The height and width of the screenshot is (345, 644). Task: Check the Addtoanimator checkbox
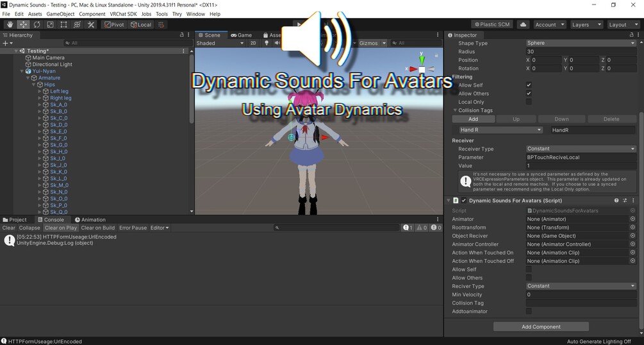[x=529, y=311]
